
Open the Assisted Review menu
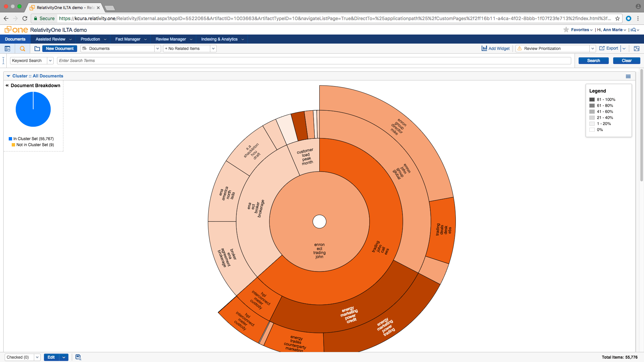coord(54,39)
